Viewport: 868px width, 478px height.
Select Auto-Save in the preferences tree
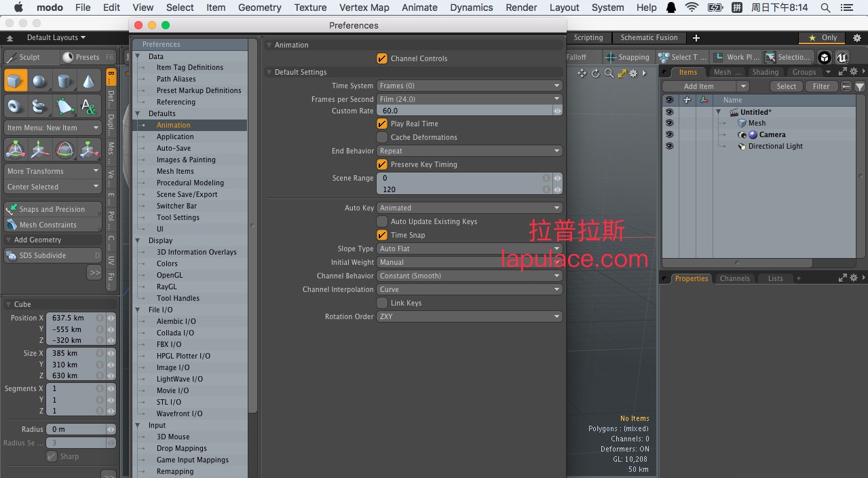tap(174, 148)
